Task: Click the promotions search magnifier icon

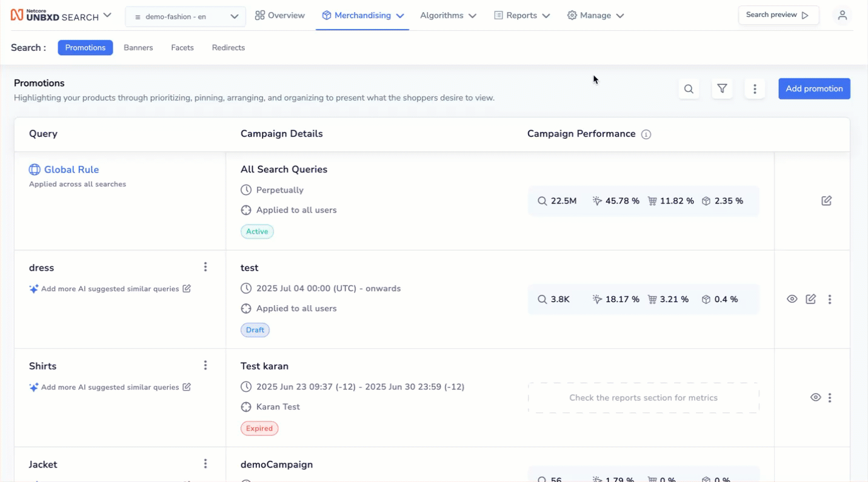Action: point(689,89)
